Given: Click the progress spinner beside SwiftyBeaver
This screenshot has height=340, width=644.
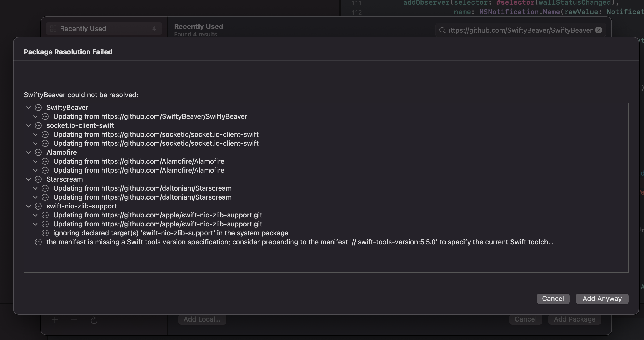Looking at the screenshot, I should (x=38, y=108).
